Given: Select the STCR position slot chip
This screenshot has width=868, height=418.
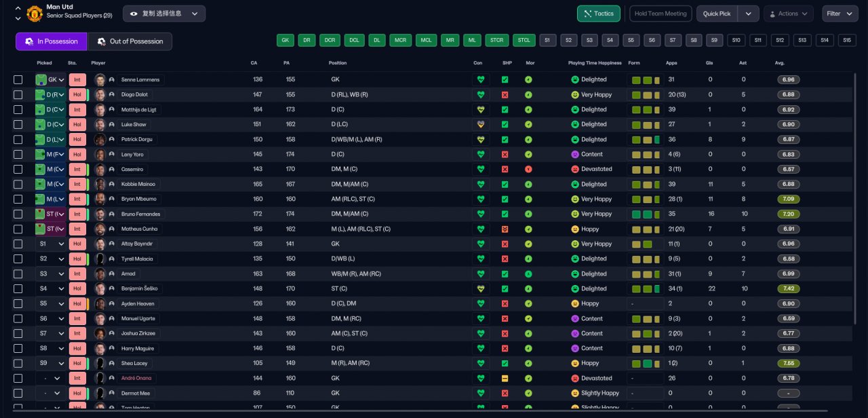Looking at the screenshot, I should click(498, 40).
